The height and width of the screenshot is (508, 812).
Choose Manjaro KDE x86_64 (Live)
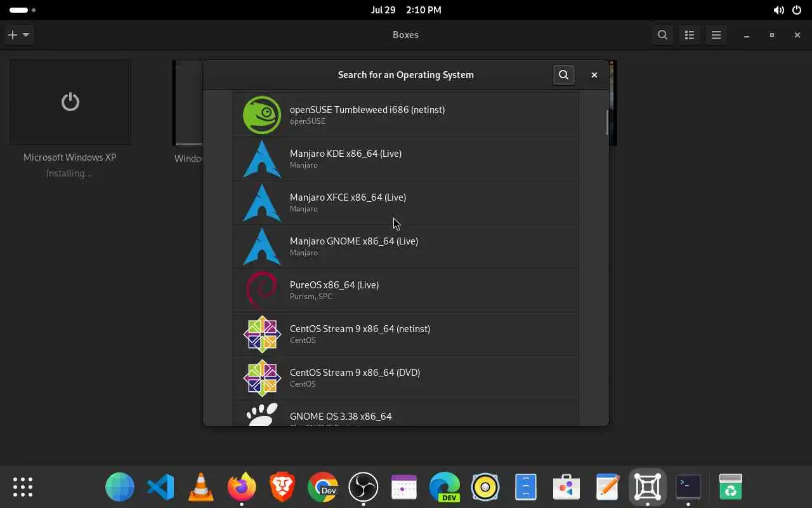(406, 159)
